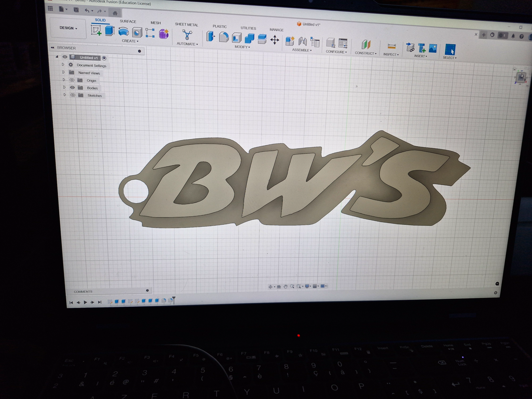532x399 pixels.
Task: Open the CONSTRUCT dropdown menu
Action: click(x=365, y=53)
